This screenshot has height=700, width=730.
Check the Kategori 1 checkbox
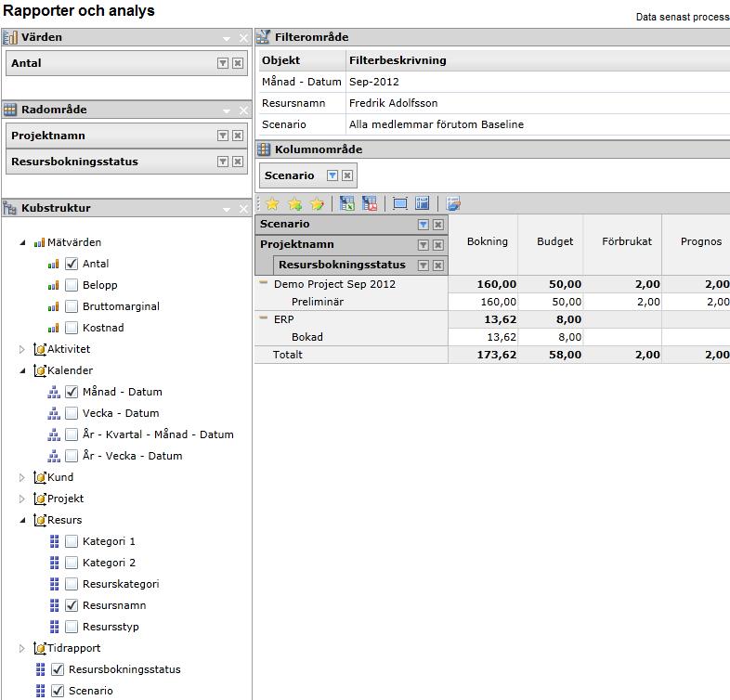coord(72,541)
